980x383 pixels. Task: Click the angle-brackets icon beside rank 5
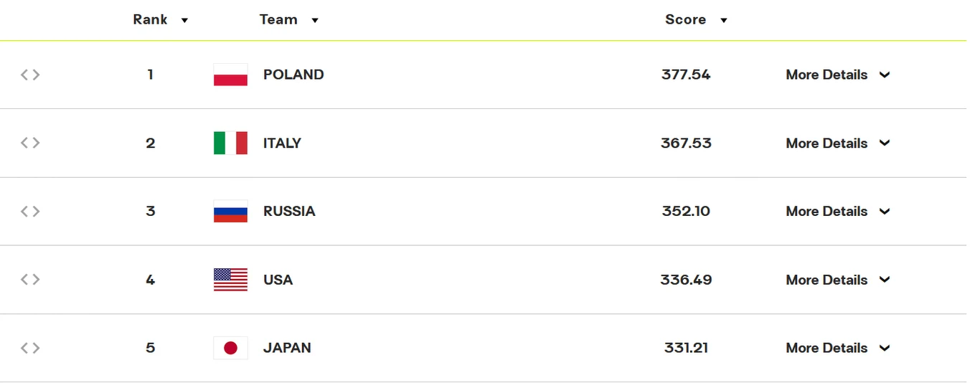coord(30,348)
